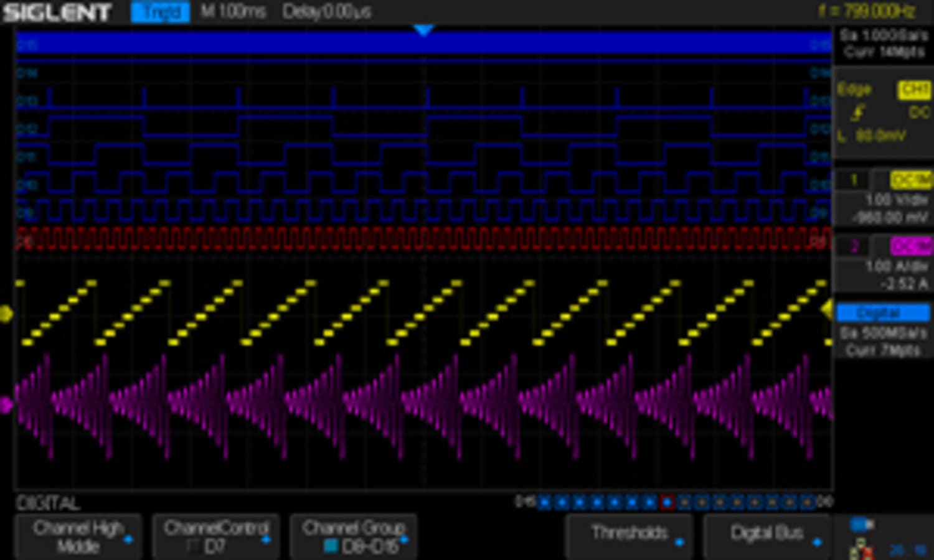Screen dimensions: 934x560
Task: Click the DC1M coupling badge for Channel 1
Action: click(912, 180)
